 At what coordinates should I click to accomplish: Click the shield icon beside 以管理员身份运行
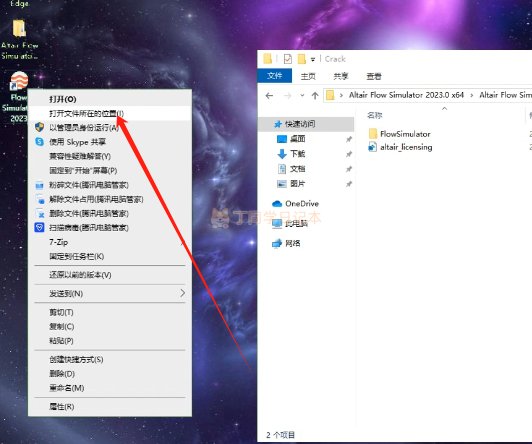point(40,127)
